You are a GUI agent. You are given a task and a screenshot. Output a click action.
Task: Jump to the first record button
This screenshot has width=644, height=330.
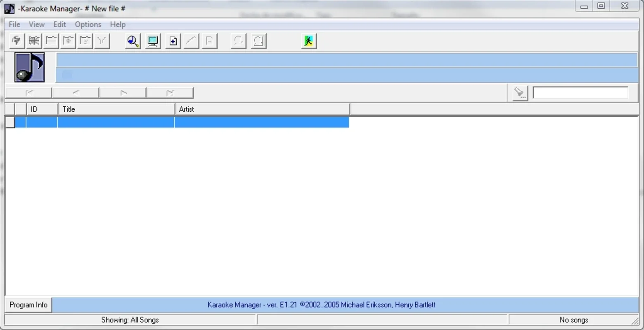click(x=28, y=93)
